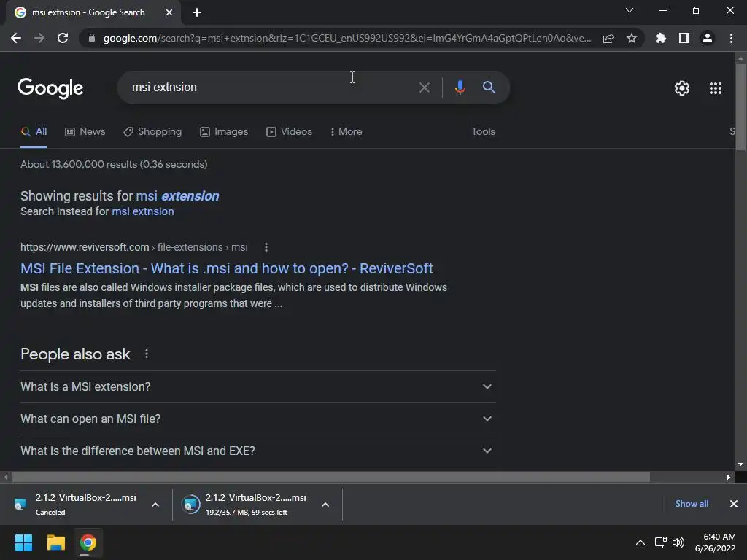747x560 pixels.
Task: Open the Extensions puzzle icon
Action: coord(660,38)
